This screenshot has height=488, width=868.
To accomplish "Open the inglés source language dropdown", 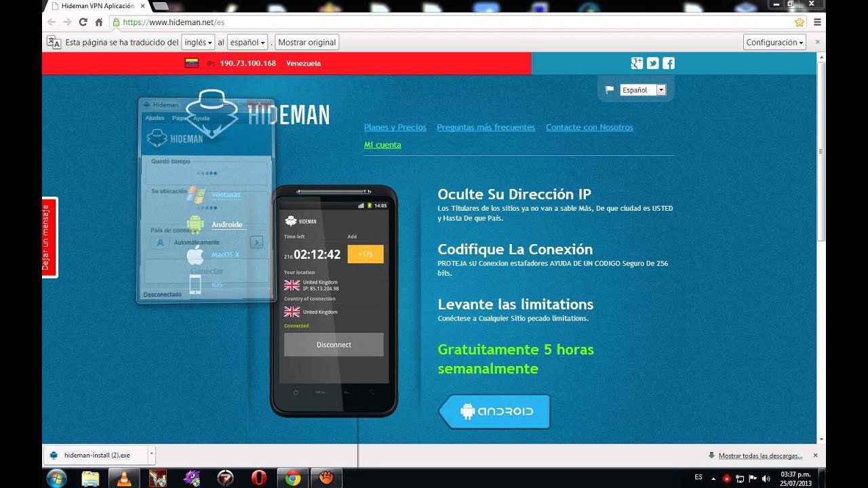I will pos(198,42).
